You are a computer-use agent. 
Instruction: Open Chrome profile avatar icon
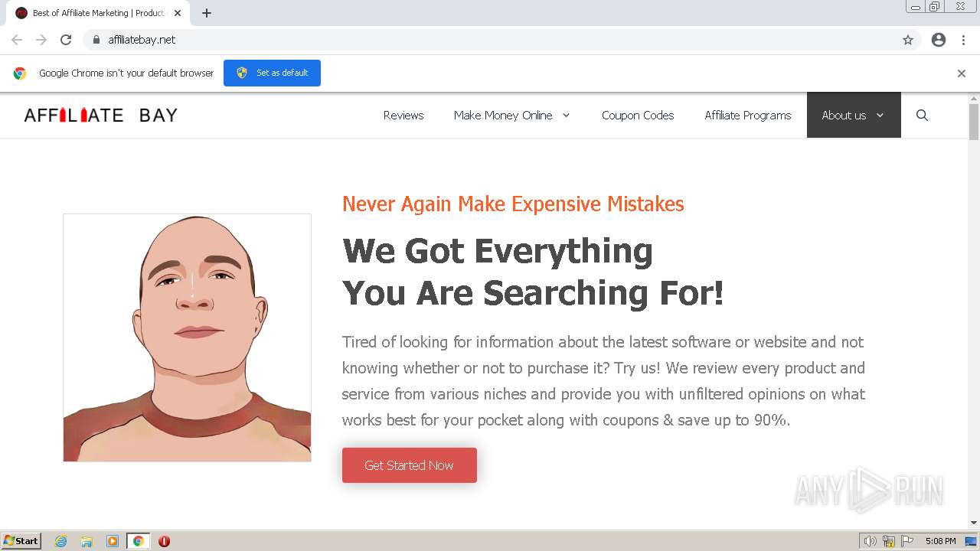[x=939, y=40]
